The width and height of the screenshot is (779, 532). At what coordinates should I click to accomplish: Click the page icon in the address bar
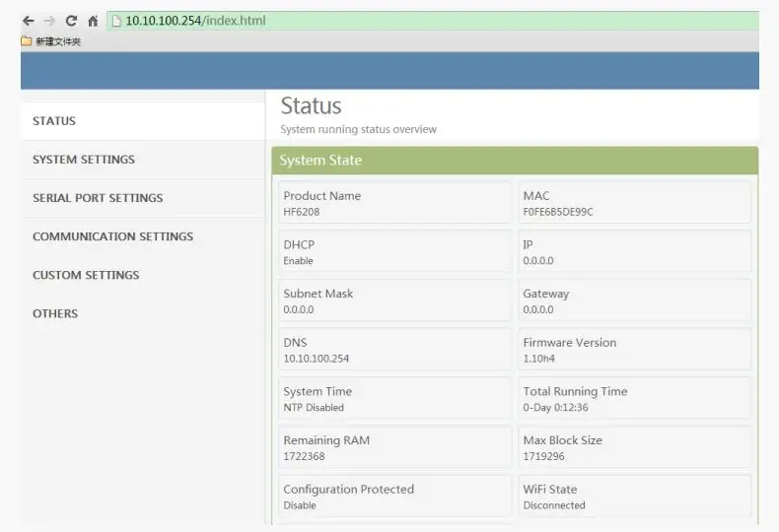[x=116, y=21]
